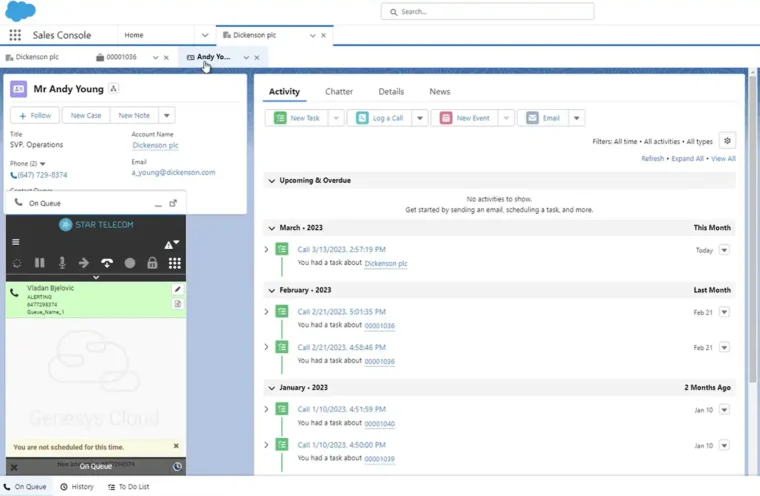Open more actions dropdown next to New Note
The height and width of the screenshot is (496, 760).
pyautogui.click(x=167, y=115)
